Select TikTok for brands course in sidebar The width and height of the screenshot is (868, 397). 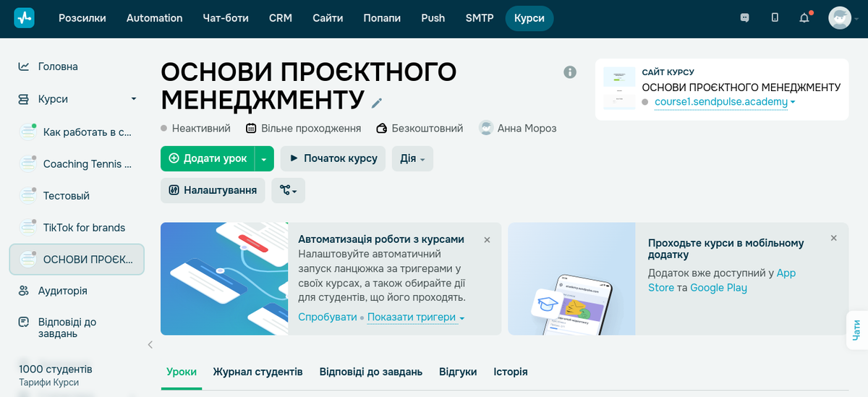coord(84,228)
